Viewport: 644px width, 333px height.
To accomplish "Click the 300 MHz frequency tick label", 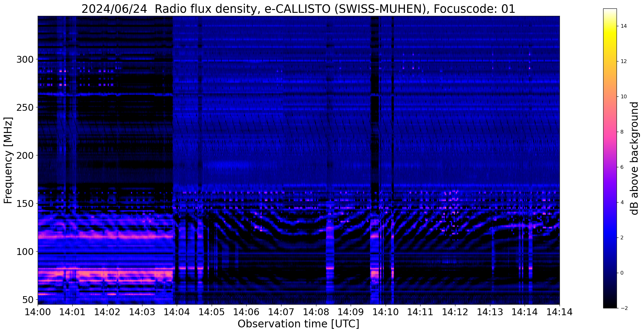I will point(25,59).
